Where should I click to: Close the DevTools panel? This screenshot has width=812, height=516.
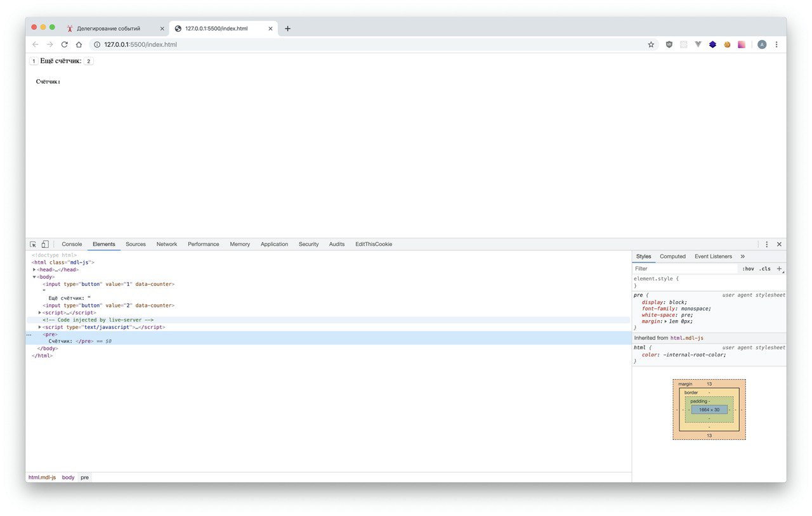tap(779, 244)
